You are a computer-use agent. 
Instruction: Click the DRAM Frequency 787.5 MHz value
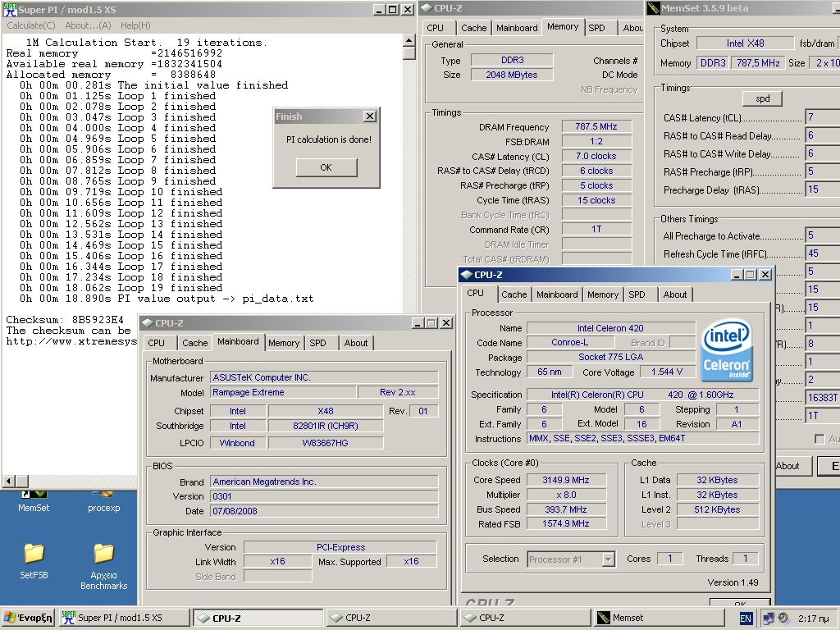tap(596, 126)
